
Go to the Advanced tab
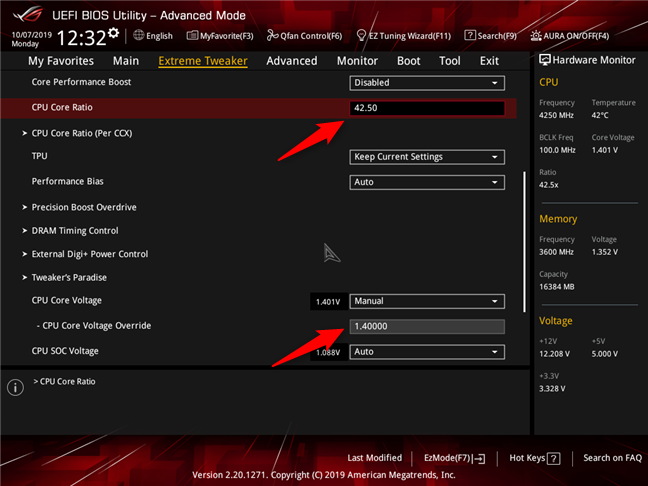coord(292,61)
